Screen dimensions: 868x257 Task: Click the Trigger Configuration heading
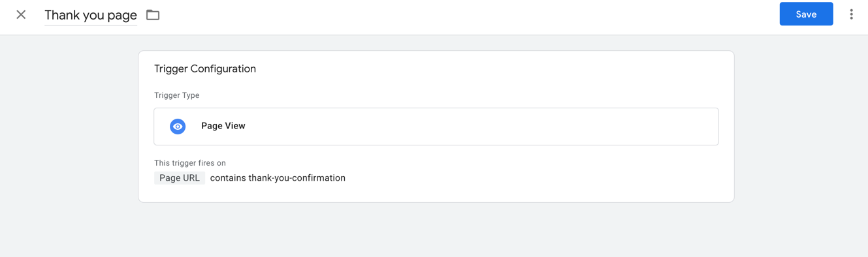point(205,68)
